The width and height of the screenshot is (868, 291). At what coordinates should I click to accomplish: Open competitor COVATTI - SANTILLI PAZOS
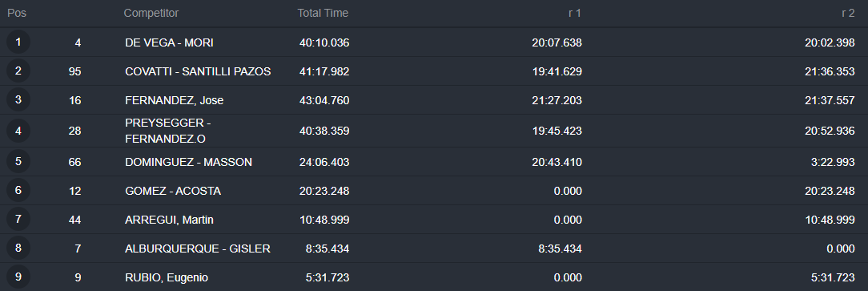[x=198, y=71]
